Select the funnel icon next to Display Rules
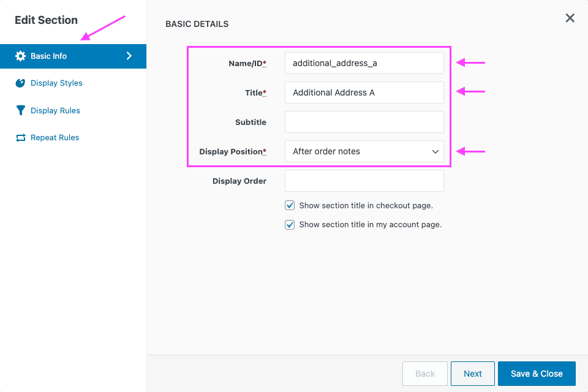This screenshot has width=588, height=392. click(x=20, y=110)
